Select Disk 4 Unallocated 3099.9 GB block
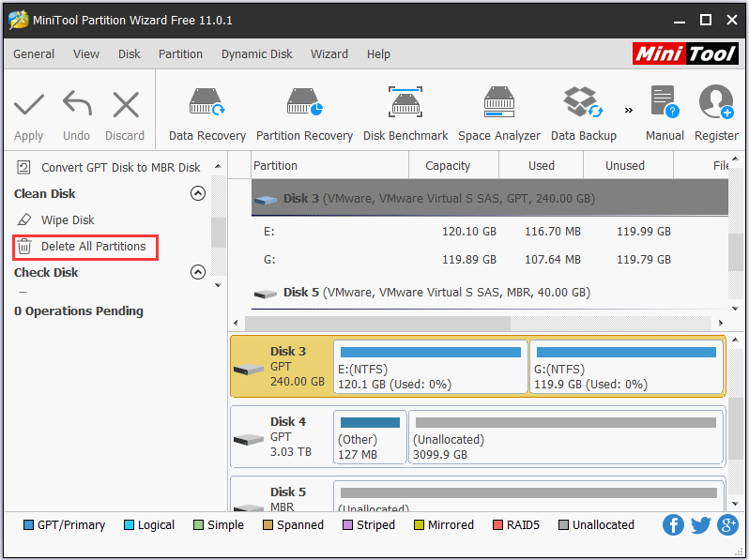 566,437
